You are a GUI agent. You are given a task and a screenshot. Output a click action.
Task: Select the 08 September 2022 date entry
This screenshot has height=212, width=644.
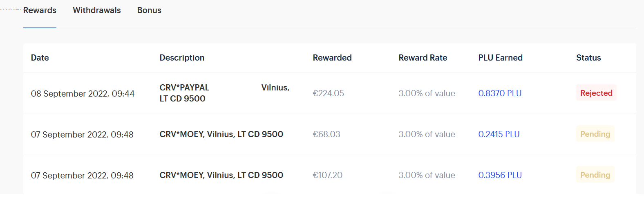(x=83, y=94)
